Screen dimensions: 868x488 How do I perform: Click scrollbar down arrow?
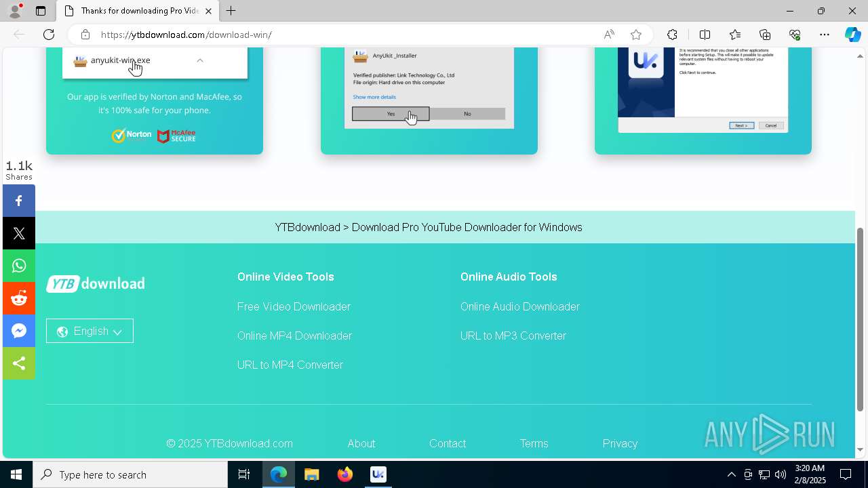point(861,449)
